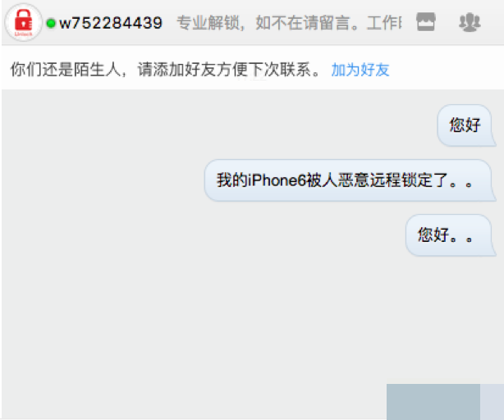Image resolution: width=504 pixels, height=420 pixels.
Task: Click the 加为好友 link
Action: tap(360, 70)
